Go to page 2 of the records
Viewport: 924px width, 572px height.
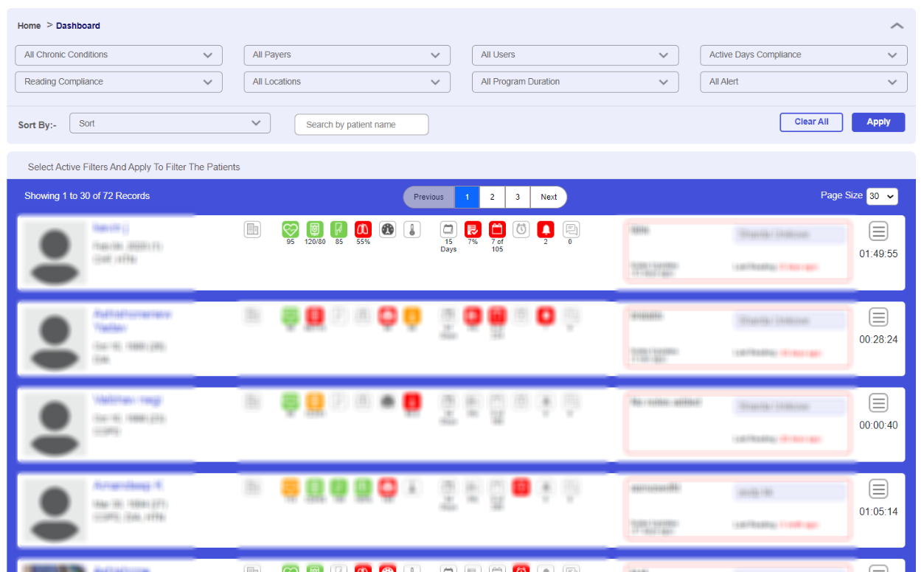pos(492,197)
